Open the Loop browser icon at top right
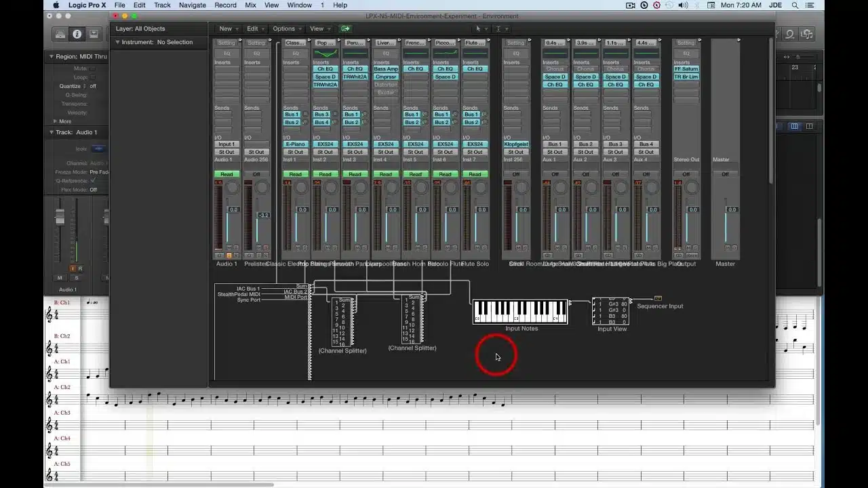The height and width of the screenshot is (488, 868). pyautogui.click(x=790, y=34)
